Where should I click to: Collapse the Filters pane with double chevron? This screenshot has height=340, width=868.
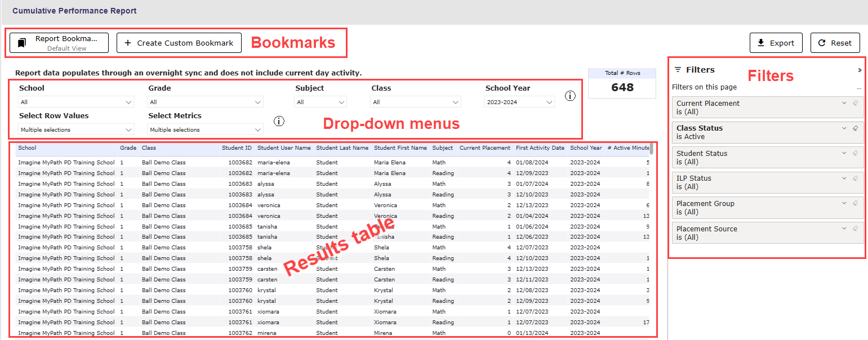[x=860, y=70]
